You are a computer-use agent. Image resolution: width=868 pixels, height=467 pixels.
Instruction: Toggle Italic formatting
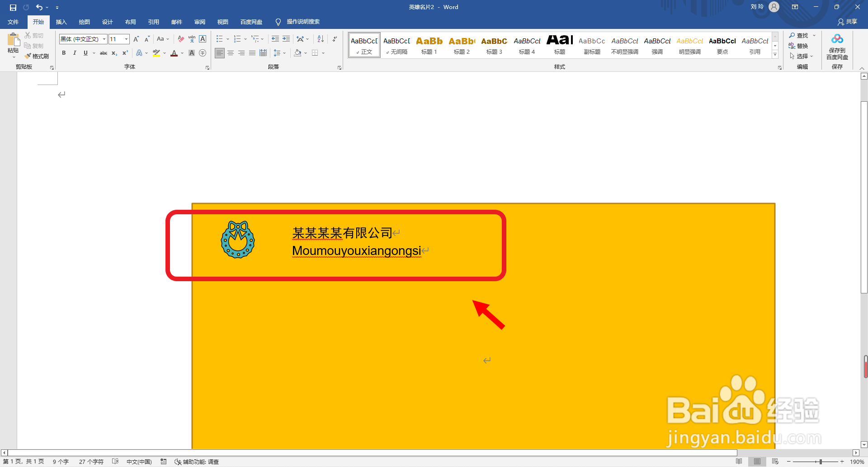[75, 53]
